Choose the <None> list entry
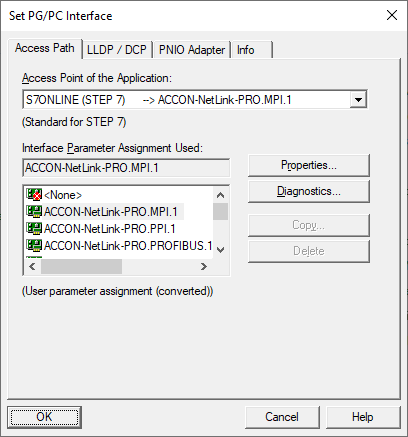 tap(63, 195)
